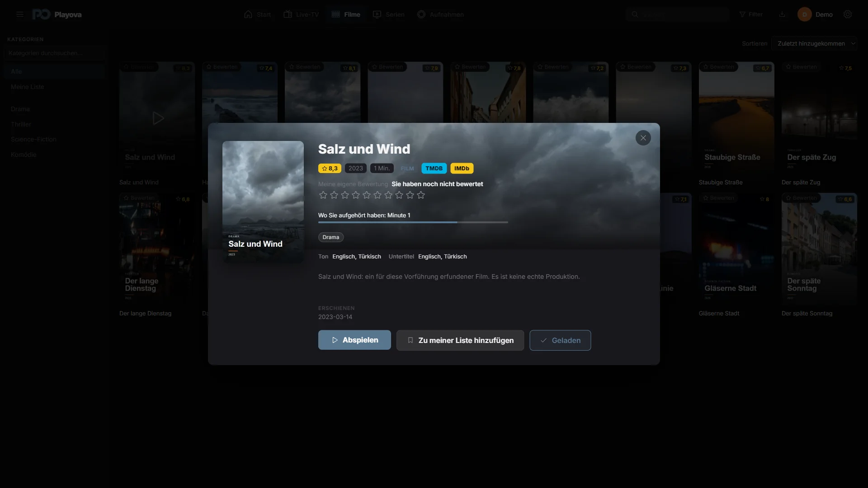Viewport: 868px width, 488px height.
Task: Switch to the Filme tab
Action: [346, 14]
